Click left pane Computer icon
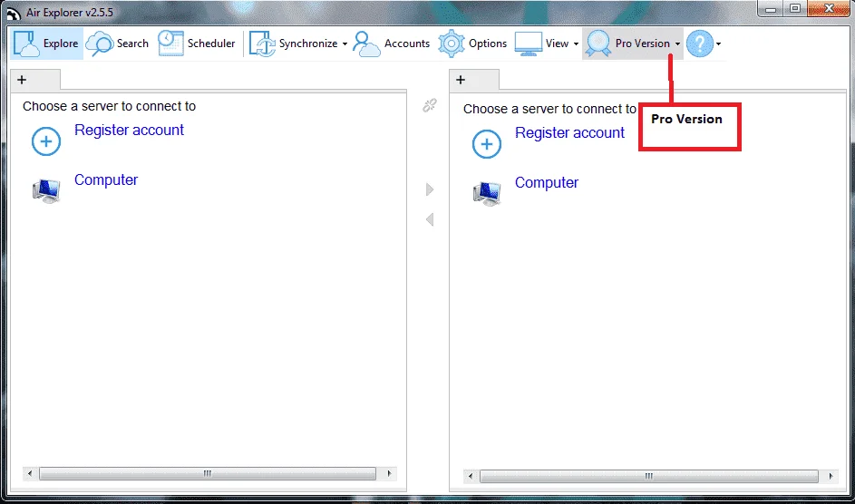This screenshot has height=504, width=855. [x=46, y=190]
